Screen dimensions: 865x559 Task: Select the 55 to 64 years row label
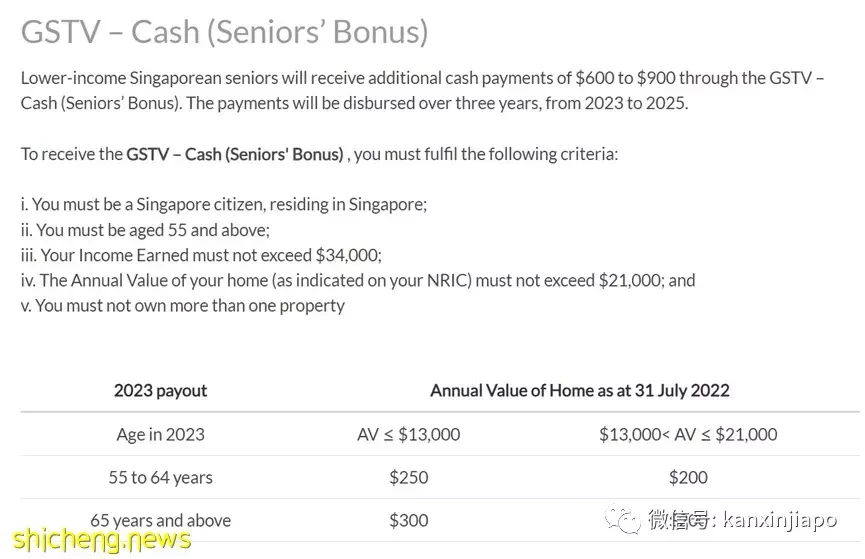(161, 477)
